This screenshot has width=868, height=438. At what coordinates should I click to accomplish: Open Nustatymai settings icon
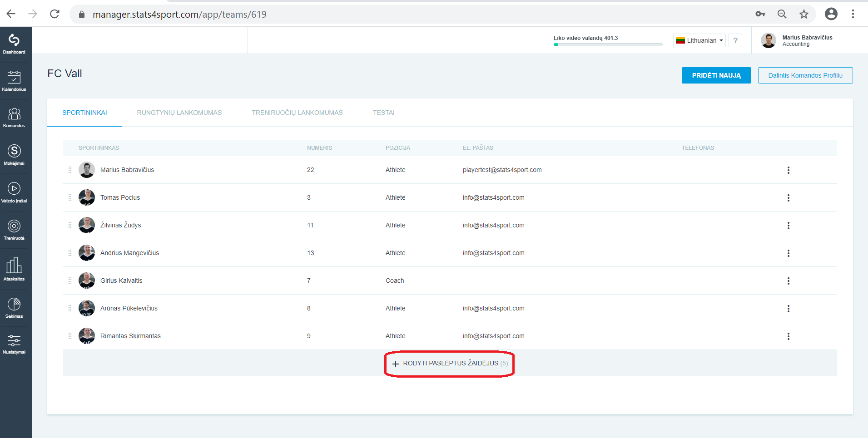[14, 344]
